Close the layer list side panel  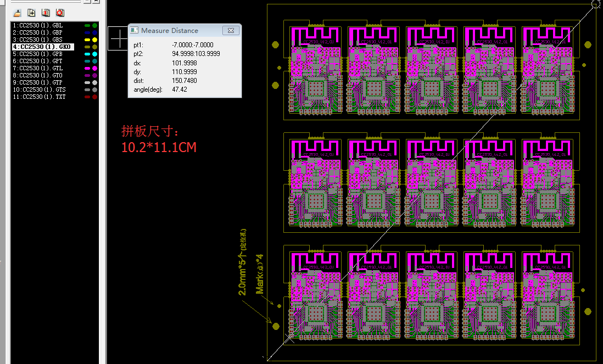pos(96,1)
